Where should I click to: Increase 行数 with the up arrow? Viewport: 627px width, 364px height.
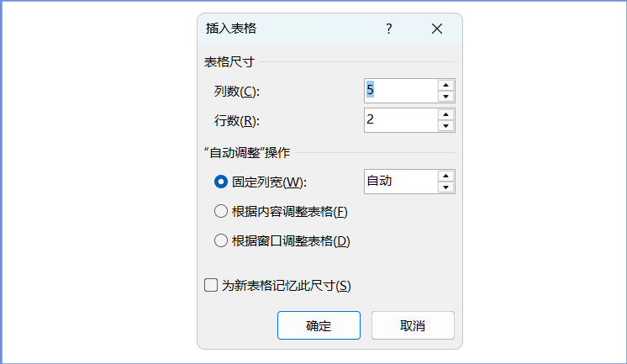click(x=445, y=114)
